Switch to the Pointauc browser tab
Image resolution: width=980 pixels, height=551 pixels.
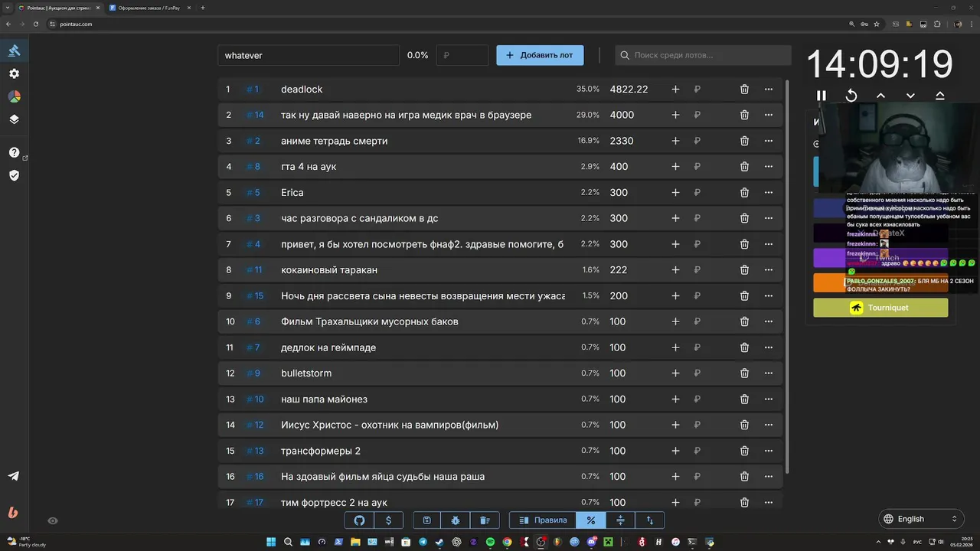pyautogui.click(x=58, y=8)
